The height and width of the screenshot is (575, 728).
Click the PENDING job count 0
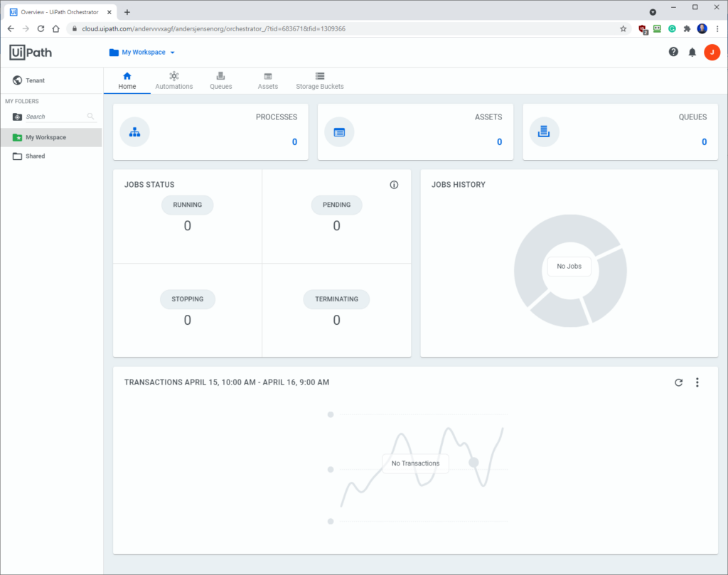[336, 226]
